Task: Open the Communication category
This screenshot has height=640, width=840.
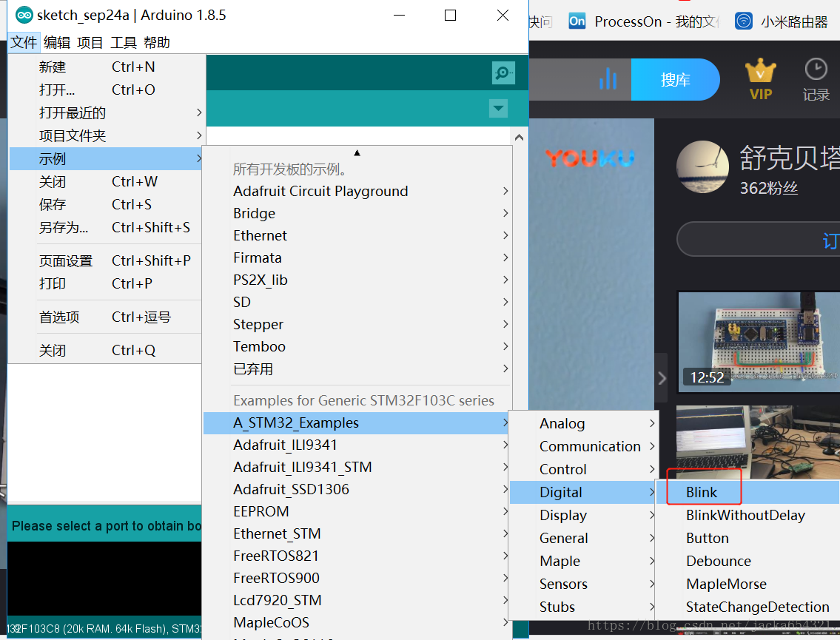Action: (583, 447)
